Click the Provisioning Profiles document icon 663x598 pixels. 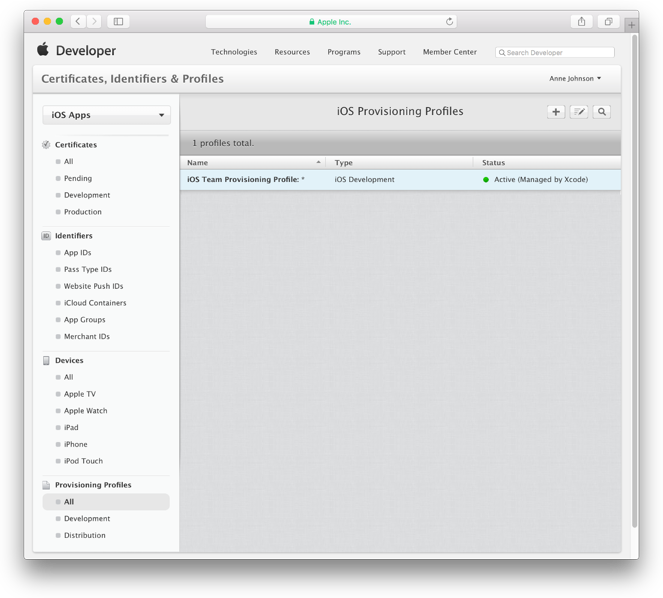pyautogui.click(x=46, y=485)
